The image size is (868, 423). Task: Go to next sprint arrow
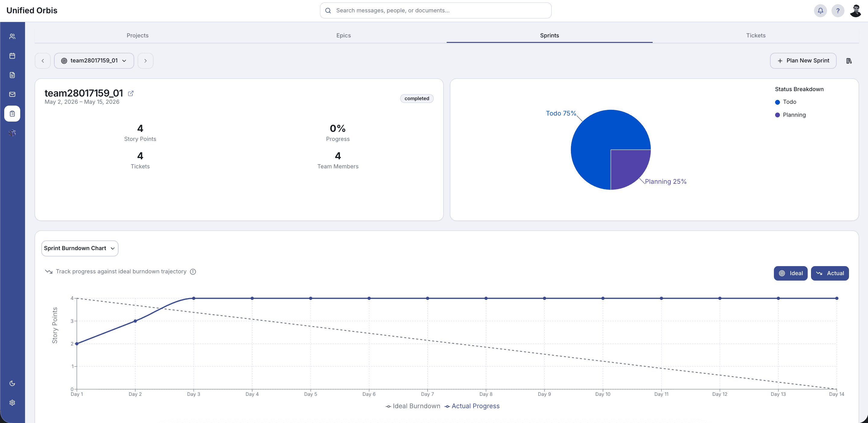coord(146,61)
